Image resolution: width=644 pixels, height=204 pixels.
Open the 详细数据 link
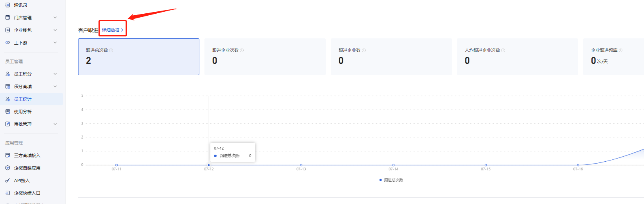coord(113,30)
